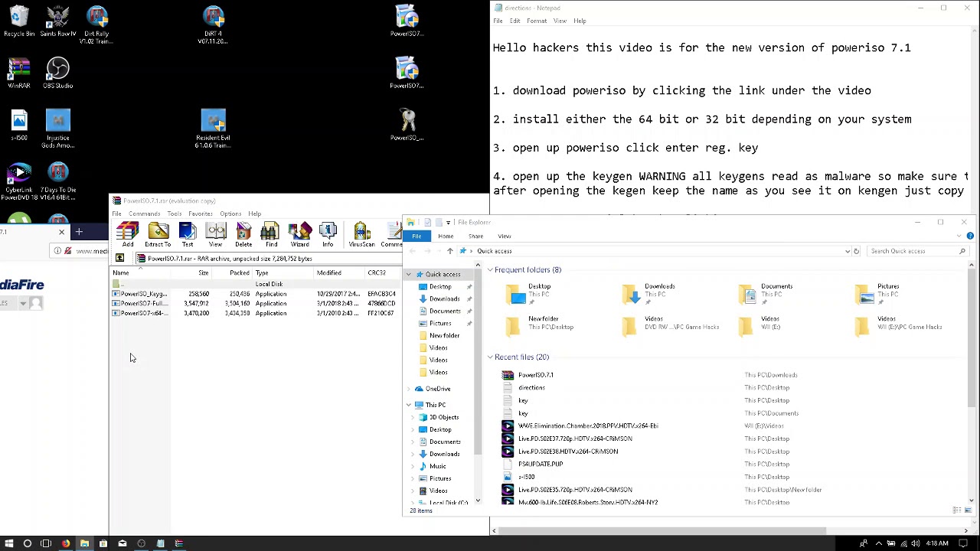Click Up arrow in File Explorer
980x551 pixels.
[x=449, y=251]
